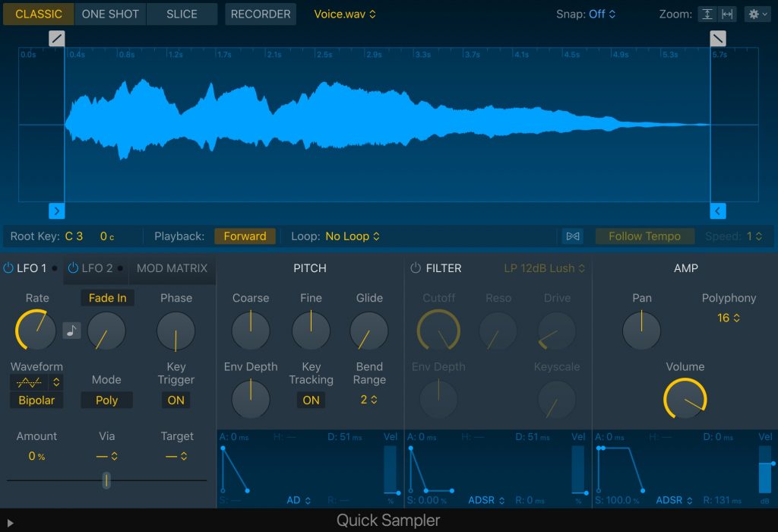Open the MOD MATRIX tab
Screen dimensions: 778x532
(x=171, y=268)
